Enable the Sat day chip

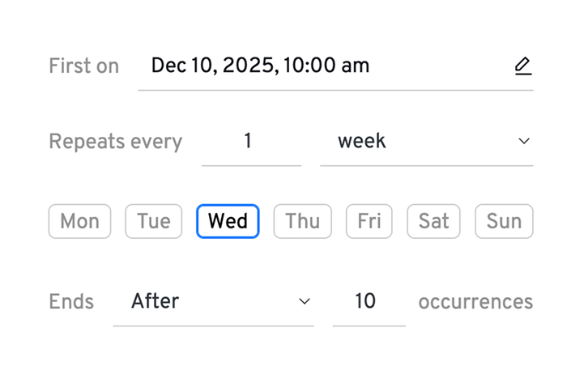coord(433,221)
